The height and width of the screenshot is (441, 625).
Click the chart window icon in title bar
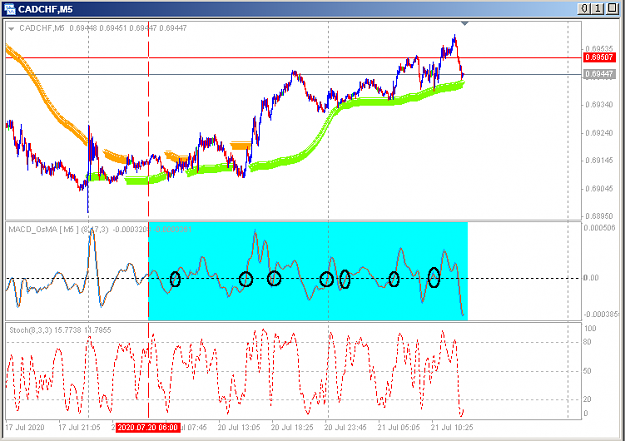tap(10, 9)
